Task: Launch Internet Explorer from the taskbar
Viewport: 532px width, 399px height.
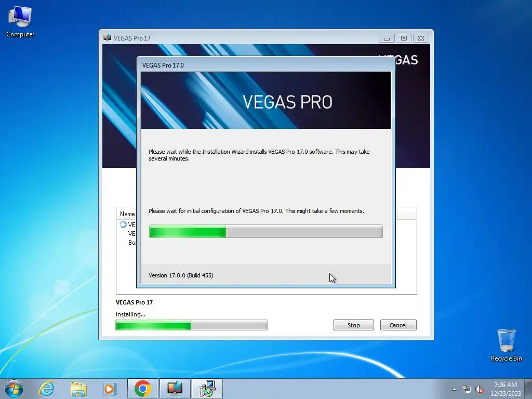Action: 46,389
